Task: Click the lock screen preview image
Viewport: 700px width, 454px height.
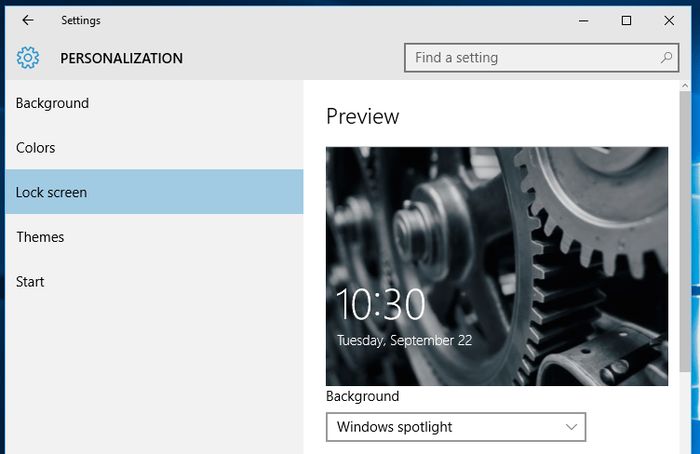Action: tap(497, 266)
